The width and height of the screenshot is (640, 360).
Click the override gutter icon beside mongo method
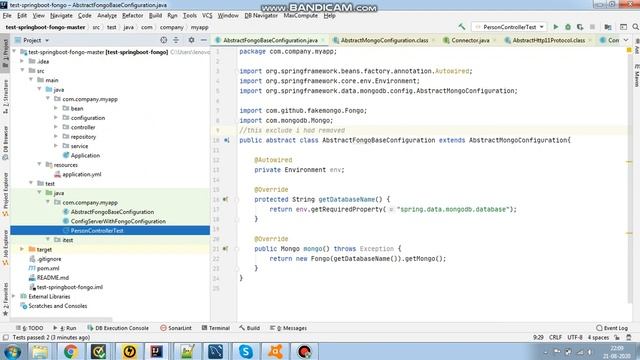[x=225, y=249]
